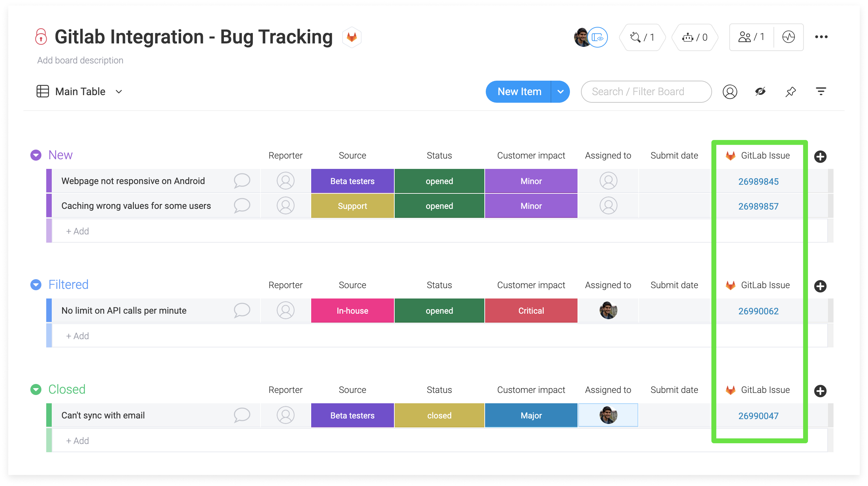Screen dimensions: 868x486
Task: Click + Add in the Closed group
Action: [x=78, y=441]
